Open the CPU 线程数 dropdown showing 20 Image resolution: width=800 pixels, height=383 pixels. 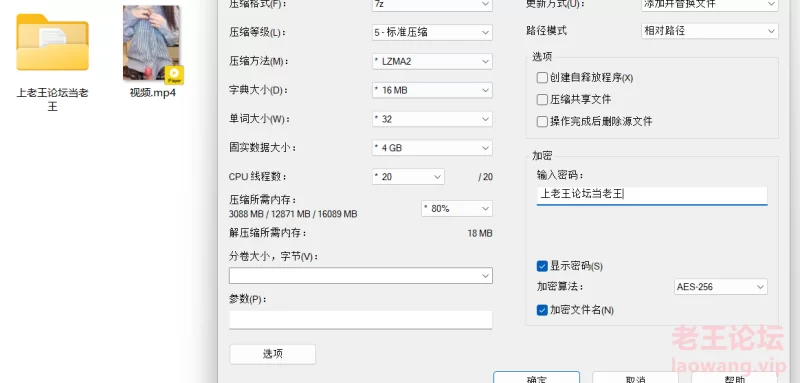408,176
